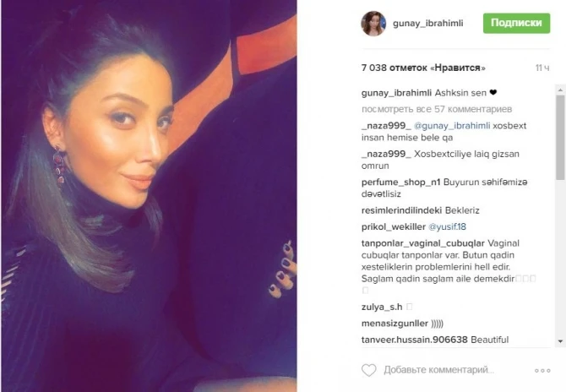Click the scrollbar down arrow
The width and height of the screenshot is (566, 392).
point(560,341)
